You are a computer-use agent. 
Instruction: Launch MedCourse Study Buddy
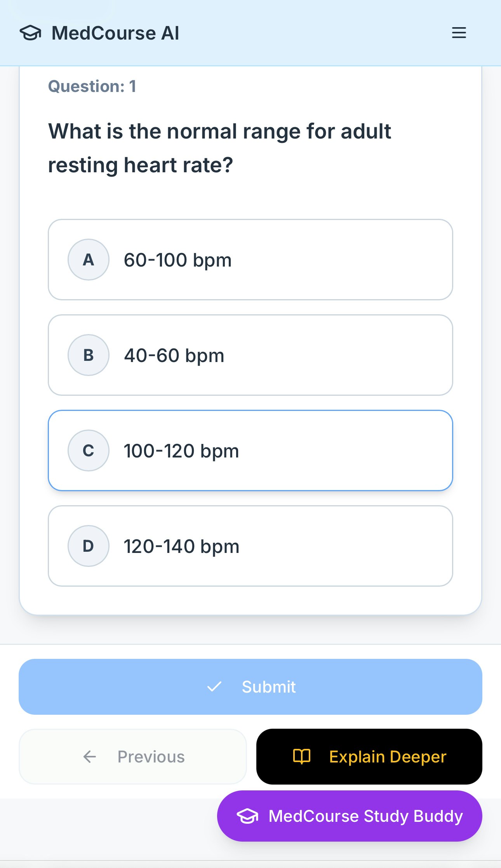(x=349, y=816)
